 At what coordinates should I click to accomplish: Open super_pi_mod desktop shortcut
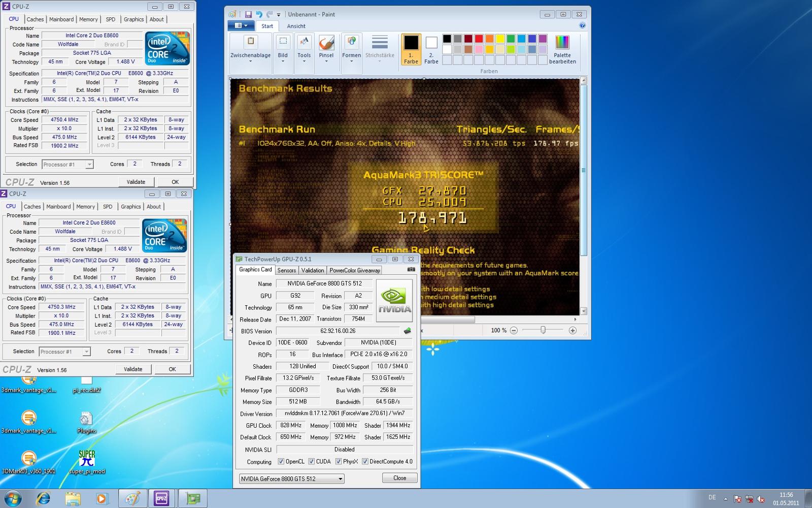click(x=87, y=462)
